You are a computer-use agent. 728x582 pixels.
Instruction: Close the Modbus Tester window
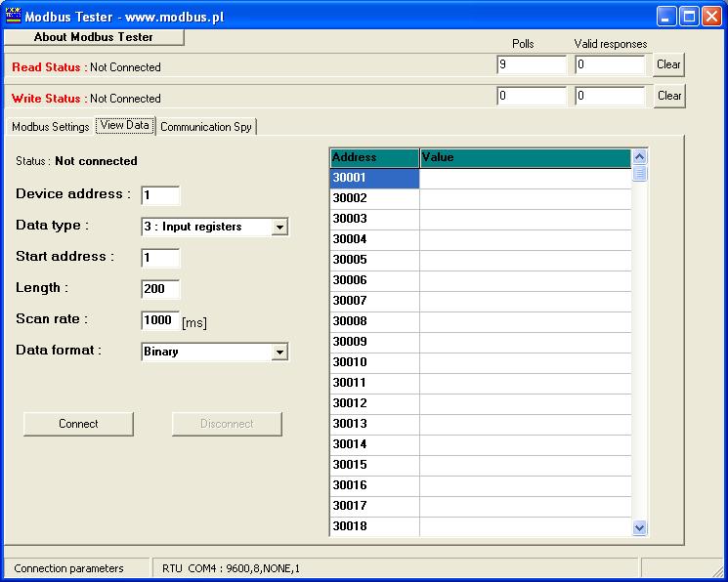711,17
